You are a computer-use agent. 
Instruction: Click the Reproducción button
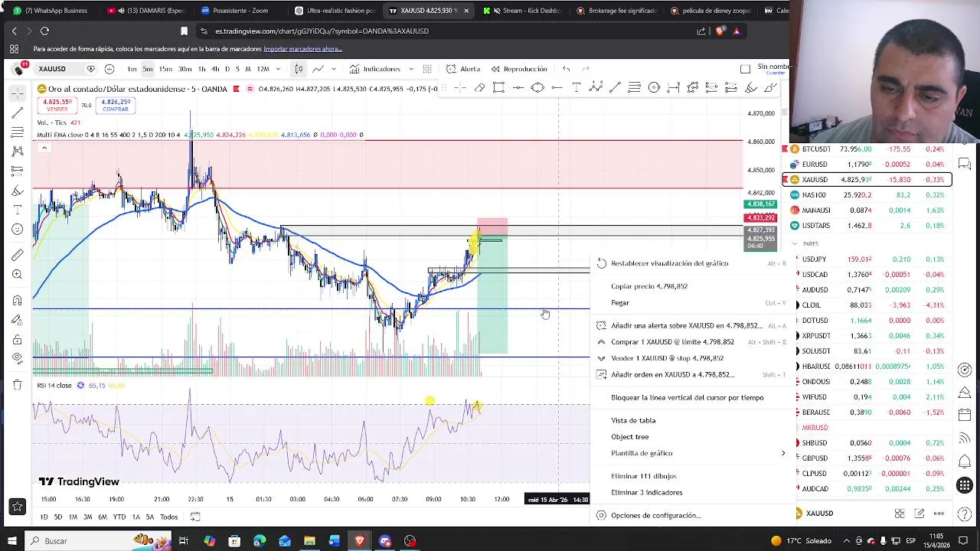518,69
